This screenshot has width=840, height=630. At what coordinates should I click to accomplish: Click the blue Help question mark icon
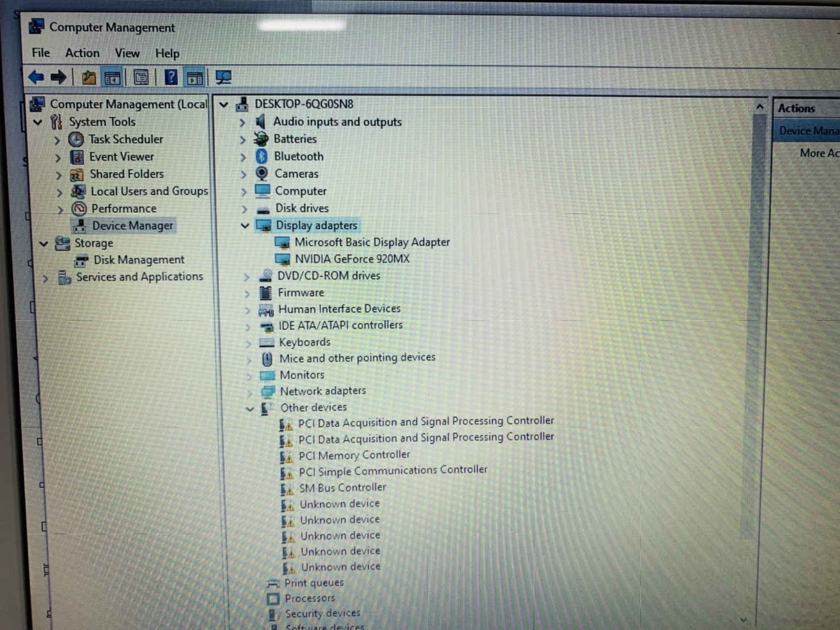click(x=171, y=77)
